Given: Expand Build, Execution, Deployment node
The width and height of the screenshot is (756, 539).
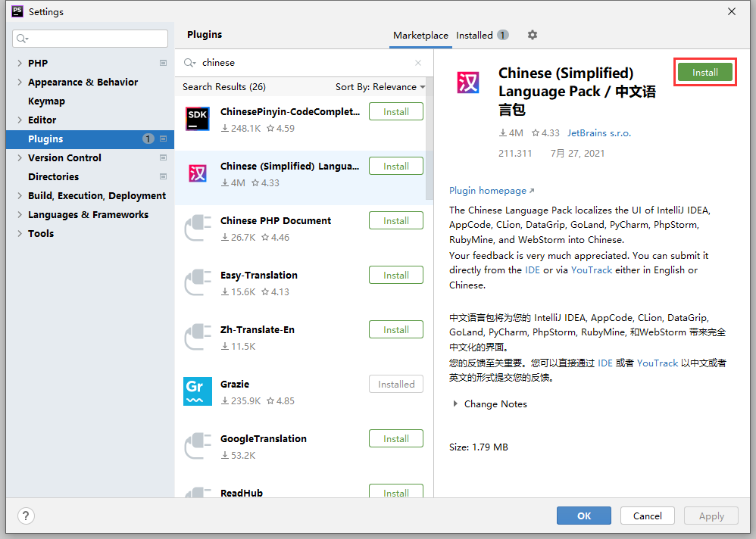Looking at the screenshot, I should [20, 195].
